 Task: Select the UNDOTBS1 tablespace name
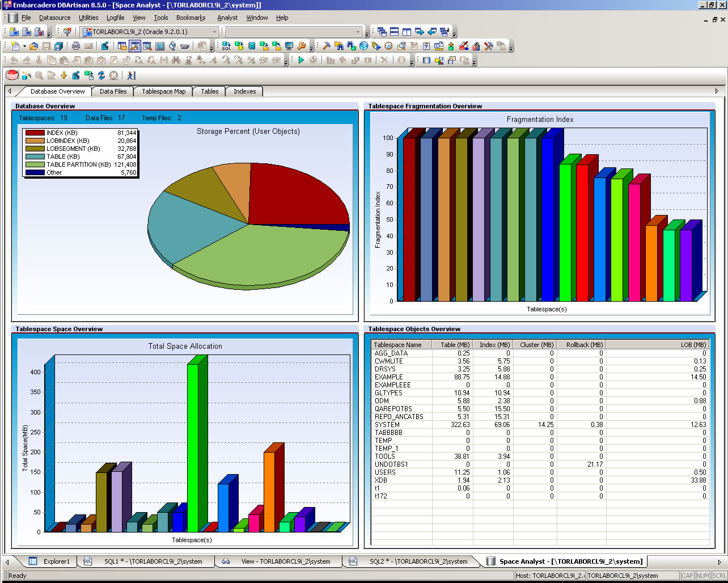point(391,464)
